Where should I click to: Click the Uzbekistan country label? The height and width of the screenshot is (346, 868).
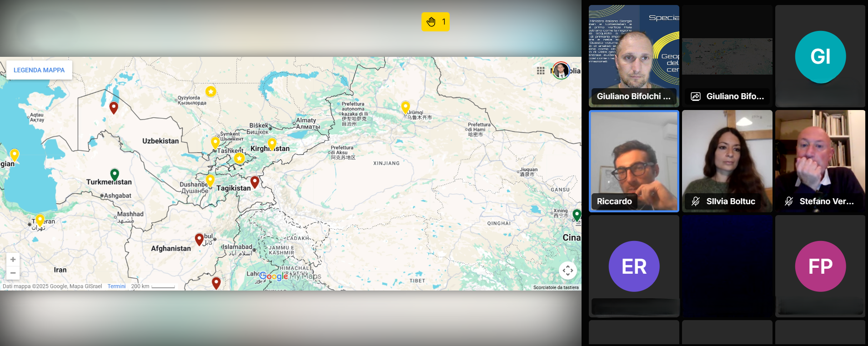click(x=161, y=141)
